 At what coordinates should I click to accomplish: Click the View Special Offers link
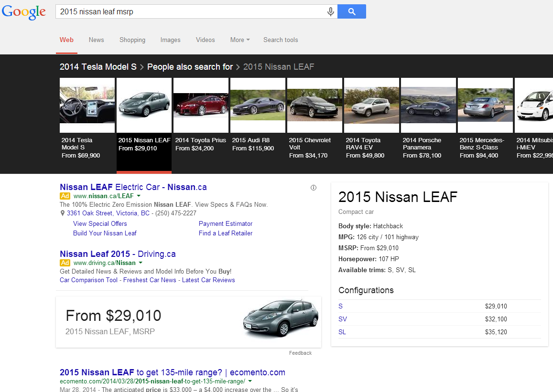pyautogui.click(x=100, y=223)
